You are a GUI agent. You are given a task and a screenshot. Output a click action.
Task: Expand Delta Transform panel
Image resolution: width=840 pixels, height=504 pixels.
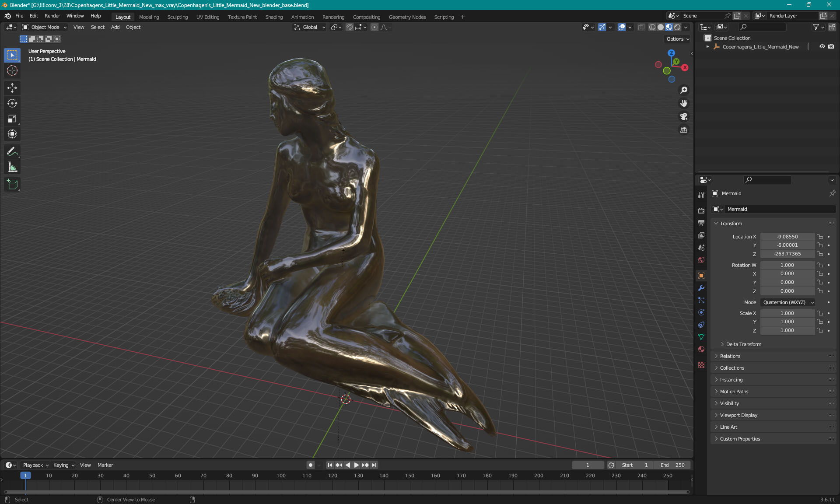743,344
